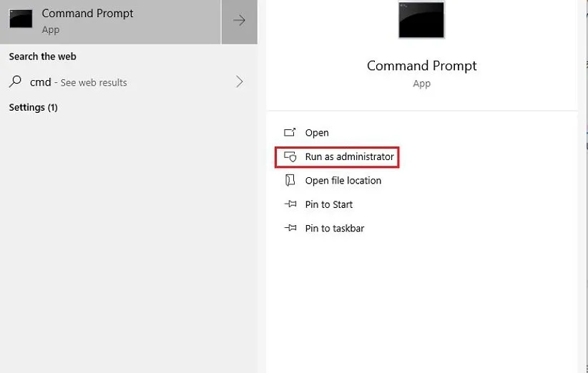The width and height of the screenshot is (588, 373).
Task: Choose the 'Pin to taskbar' text option
Action: [x=334, y=229]
